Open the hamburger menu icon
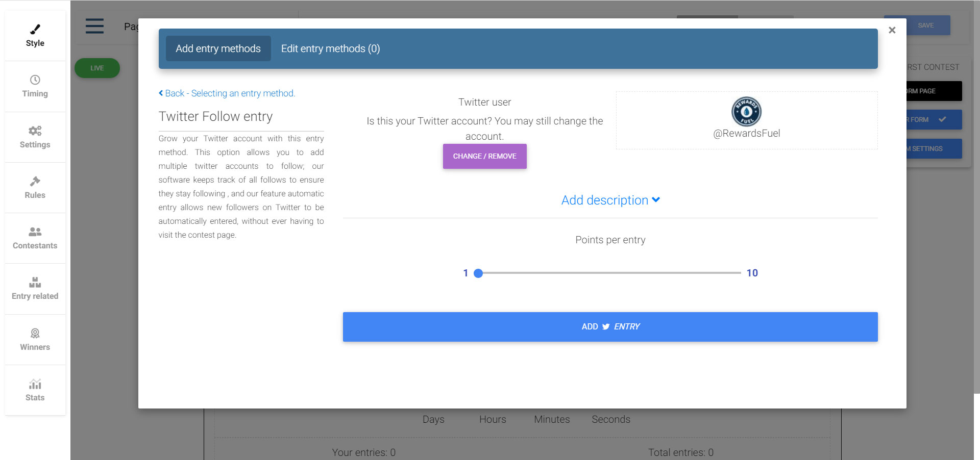This screenshot has height=460, width=980. tap(94, 26)
